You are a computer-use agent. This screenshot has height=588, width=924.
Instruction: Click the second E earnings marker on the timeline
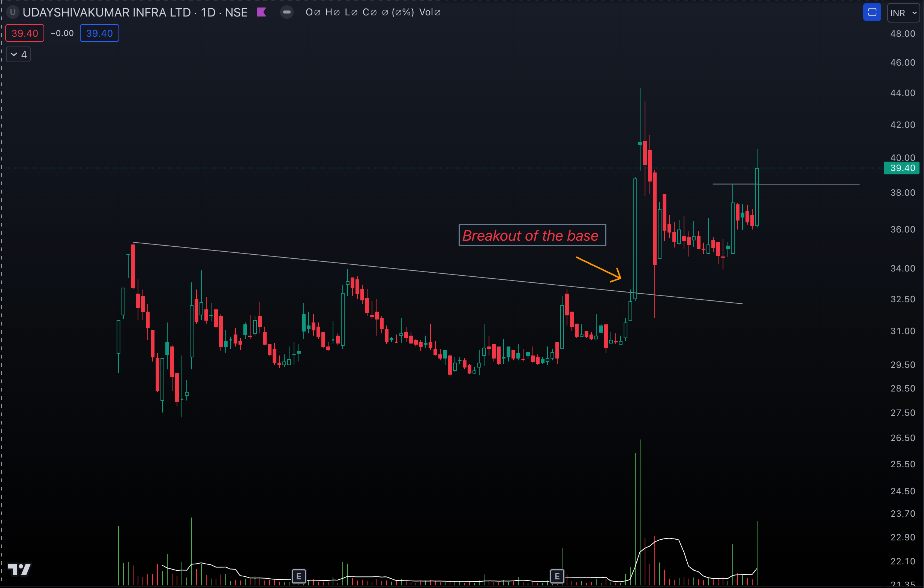coord(557,576)
